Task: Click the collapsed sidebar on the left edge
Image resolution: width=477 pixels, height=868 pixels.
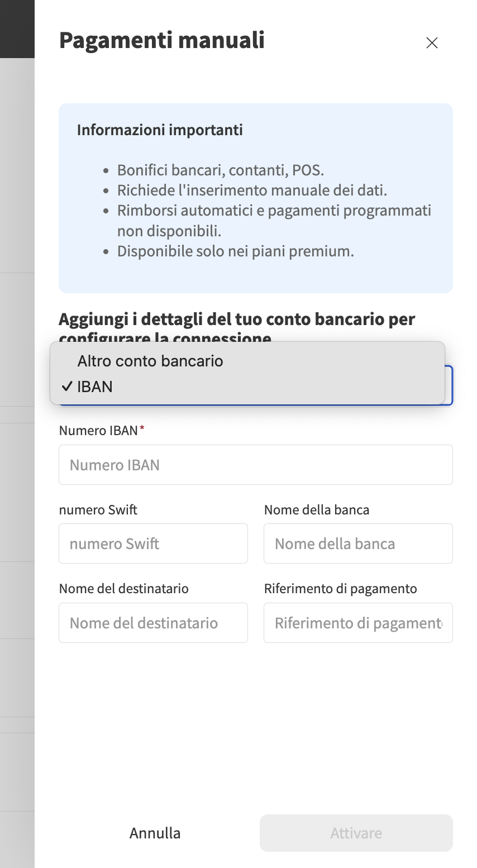Action: pos(17,447)
